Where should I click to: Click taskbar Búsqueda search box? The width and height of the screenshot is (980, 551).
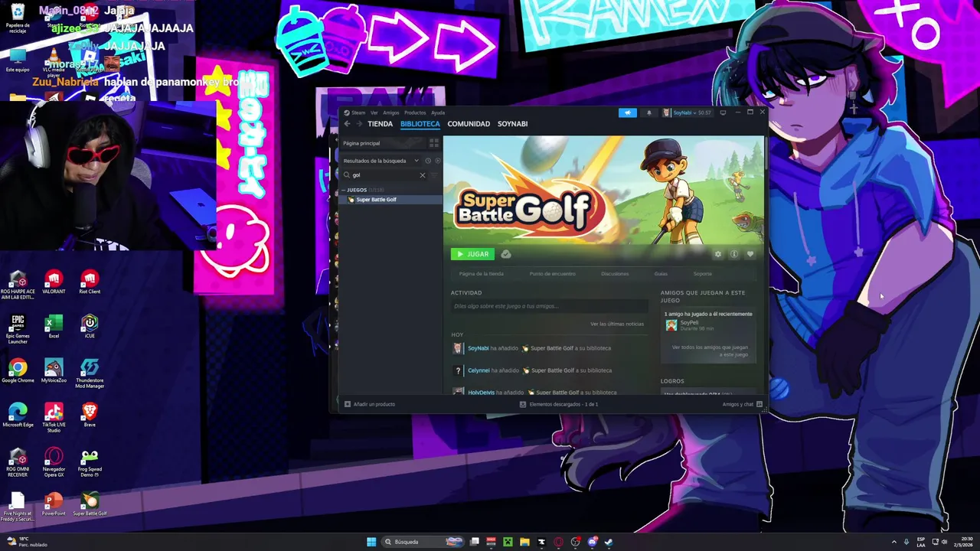pos(424,542)
